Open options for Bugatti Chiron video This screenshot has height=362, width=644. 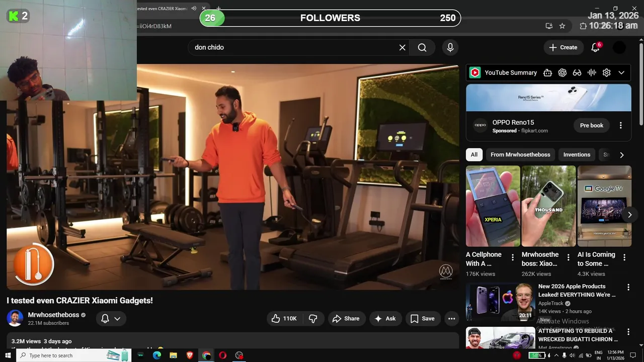pyautogui.click(x=628, y=332)
